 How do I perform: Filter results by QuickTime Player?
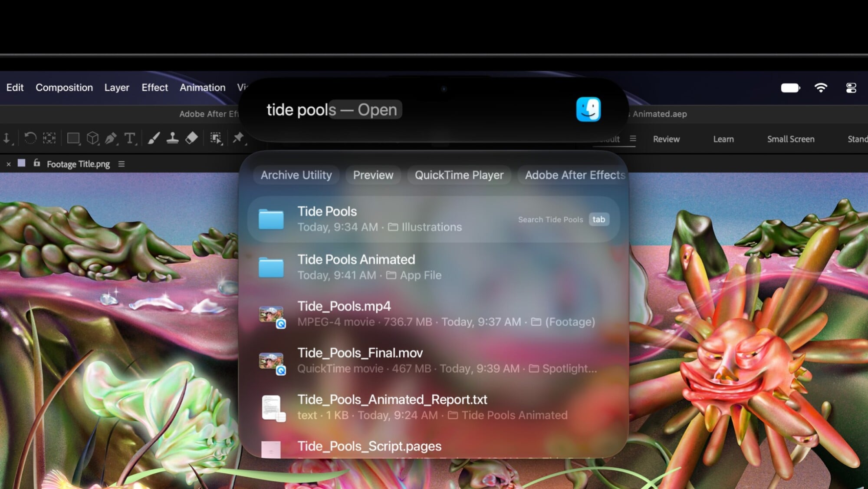tap(459, 175)
